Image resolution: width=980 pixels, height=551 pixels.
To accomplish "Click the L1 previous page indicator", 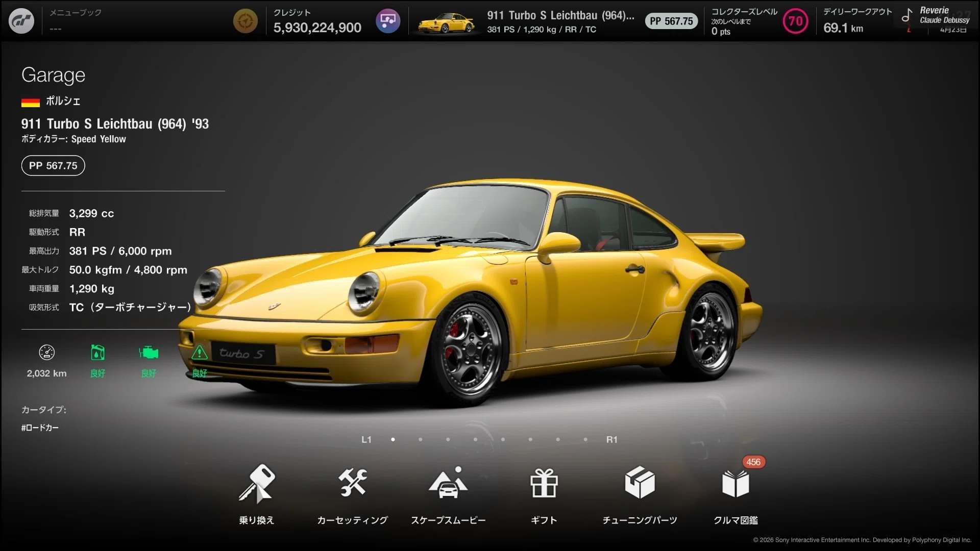I will click(366, 439).
